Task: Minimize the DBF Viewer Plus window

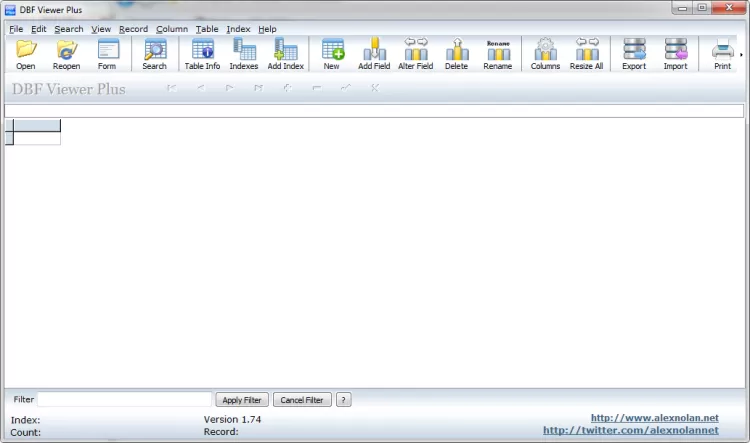Action: tap(683, 8)
